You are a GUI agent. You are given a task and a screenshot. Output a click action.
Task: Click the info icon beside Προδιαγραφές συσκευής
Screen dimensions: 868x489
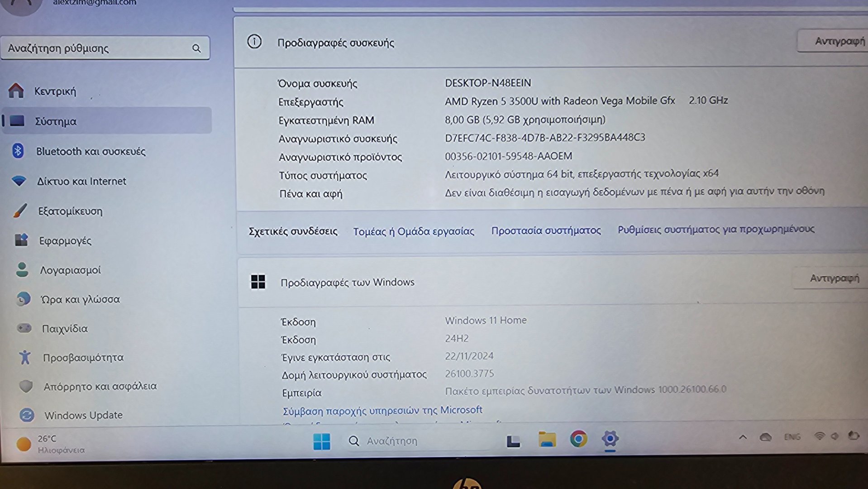coord(254,42)
